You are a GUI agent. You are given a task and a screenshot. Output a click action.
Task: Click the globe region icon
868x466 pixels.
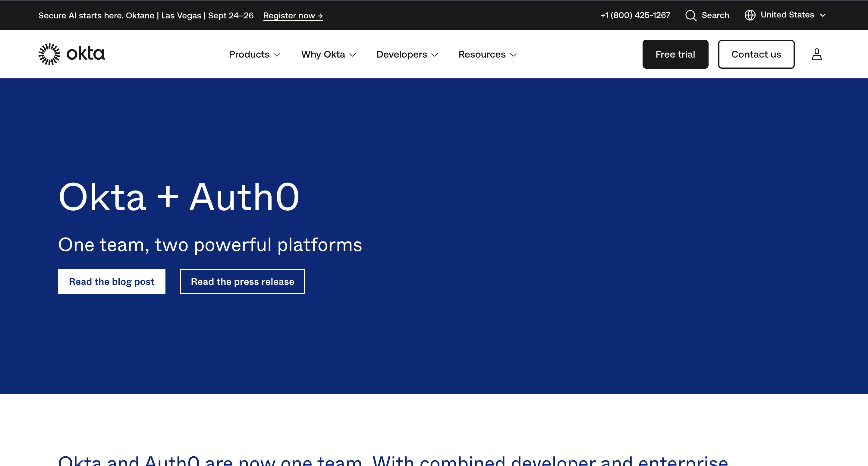(750, 15)
